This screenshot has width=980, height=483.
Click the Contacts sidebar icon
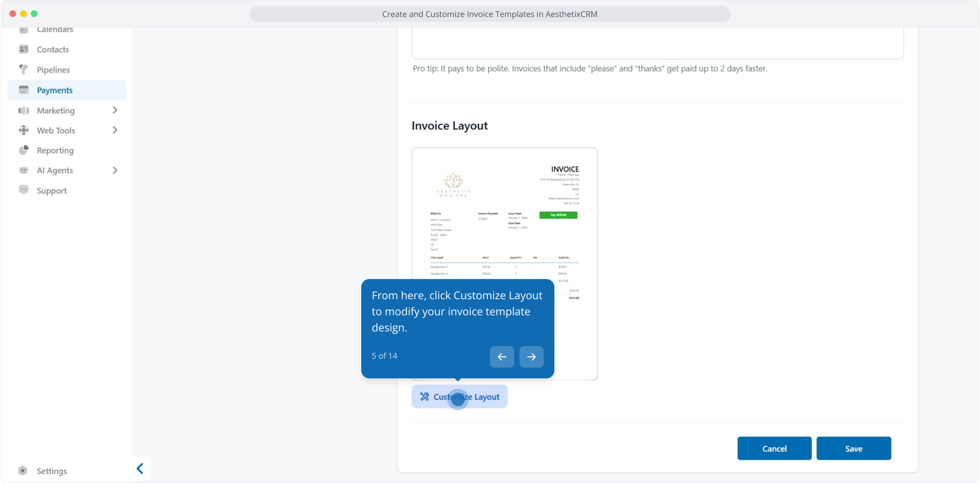(24, 49)
